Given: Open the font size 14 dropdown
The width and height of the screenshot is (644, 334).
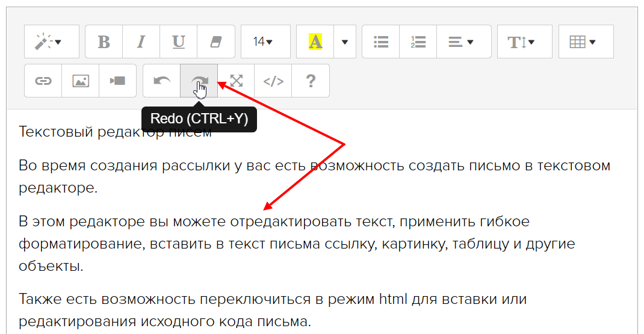Looking at the screenshot, I should (x=265, y=42).
